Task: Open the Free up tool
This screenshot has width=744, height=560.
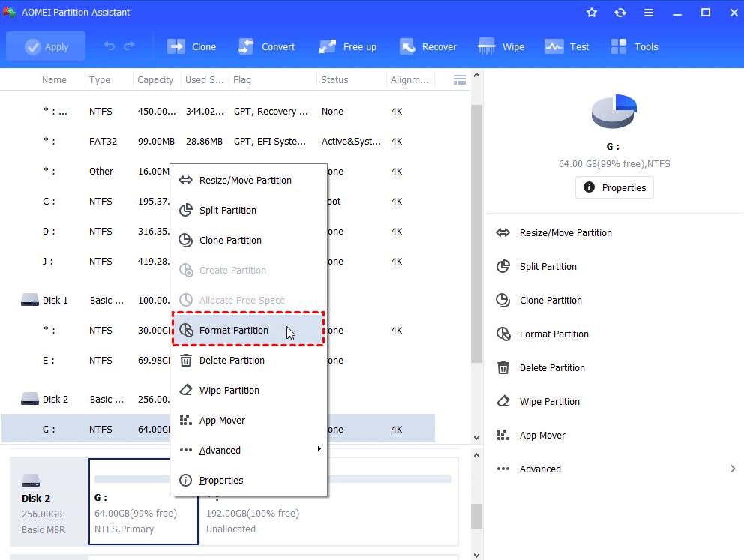Action: (348, 47)
